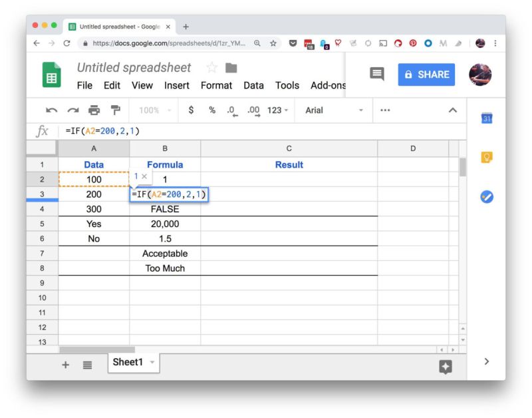Open the Data menu
Viewport: 532px width, 418px height.
pyautogui.click(x=253, y=85)
